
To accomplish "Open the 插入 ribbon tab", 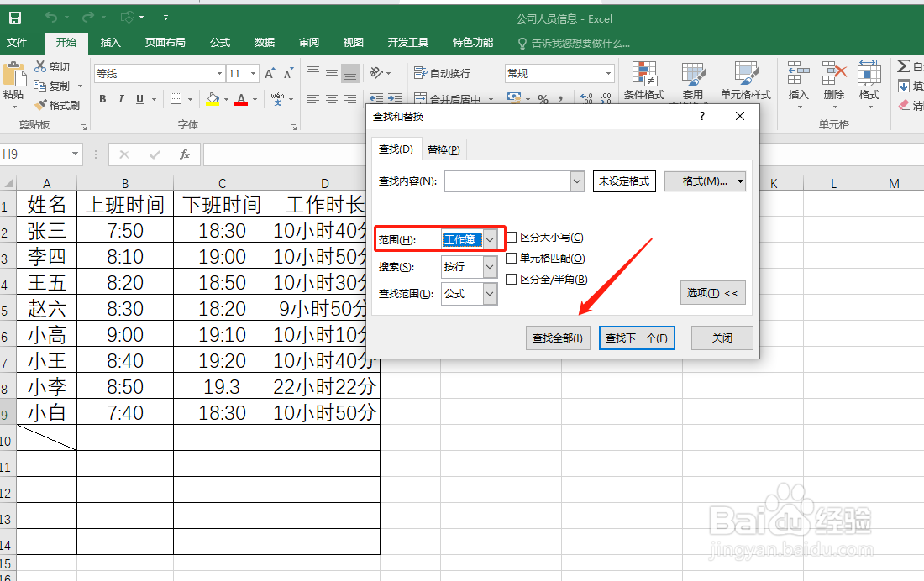I will [x=111, y=43].
